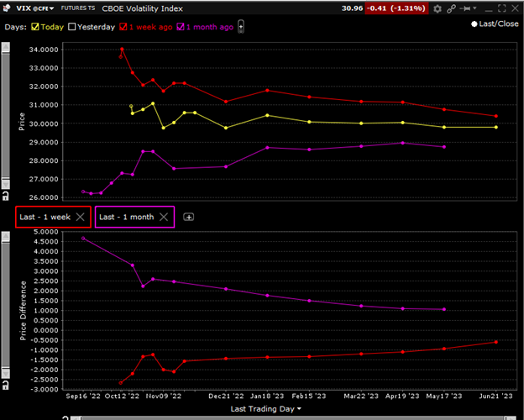Click the Dec21 '22 x-axis date label
524x420 pixels.
[226, 396]
